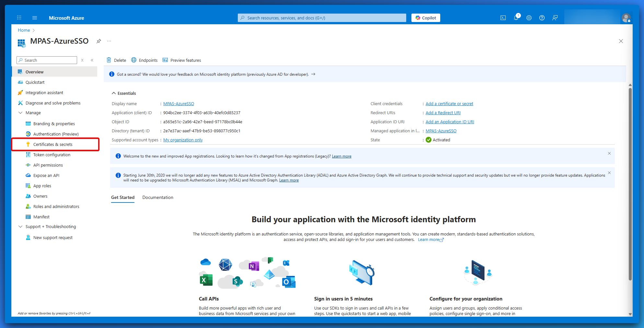Collapse the Manage section
Image resolution: width=644 pixels, height=328 pixels.
click(20, 113)
